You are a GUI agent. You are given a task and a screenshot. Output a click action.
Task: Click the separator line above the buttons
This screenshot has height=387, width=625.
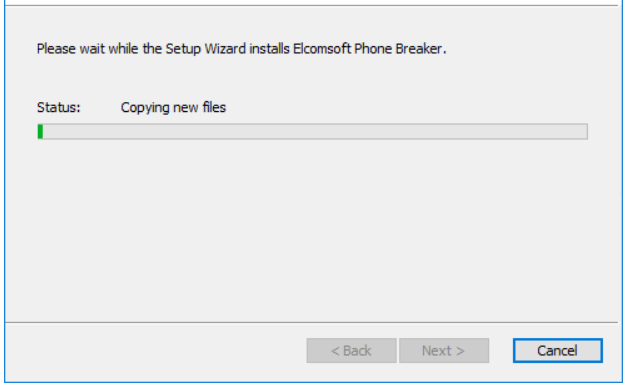click(x=311, y=322)
